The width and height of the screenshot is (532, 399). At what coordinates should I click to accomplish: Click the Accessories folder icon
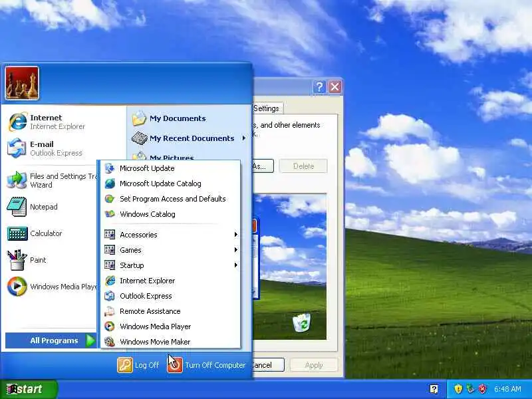pos(110,235)
